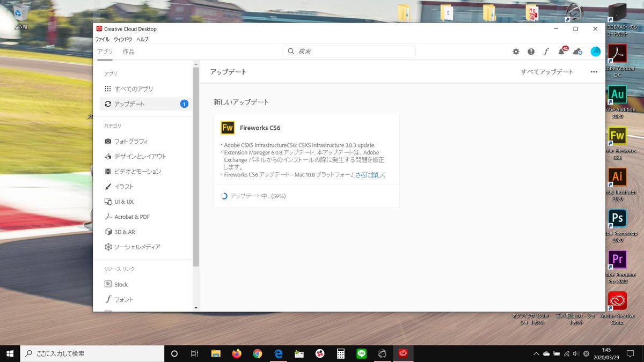The width and height of the screenshot is (644, 362).
Task: Click the 検索 search field
Action: [x=349, y=51]
